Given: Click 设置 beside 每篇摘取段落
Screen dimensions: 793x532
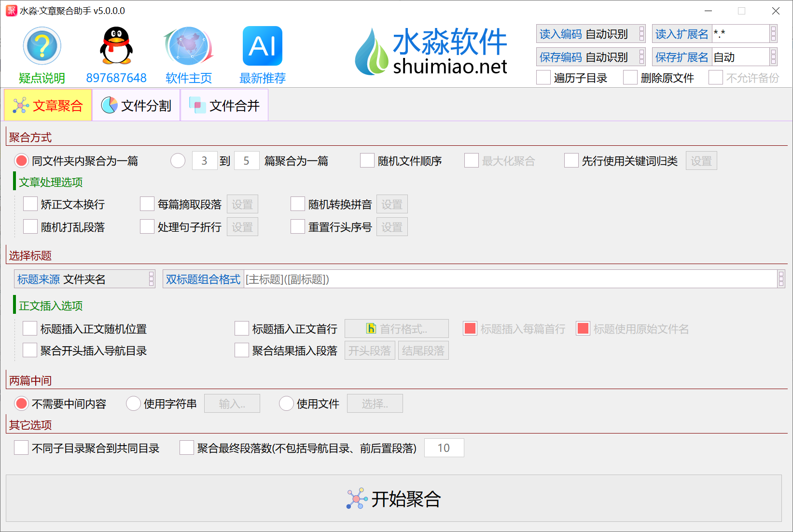Looking at the screenshot, I should [242, 204].
